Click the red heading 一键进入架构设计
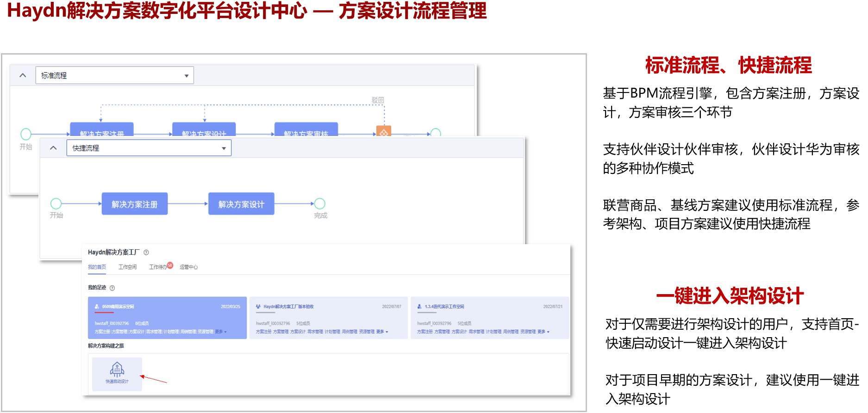 pos(730,296)
